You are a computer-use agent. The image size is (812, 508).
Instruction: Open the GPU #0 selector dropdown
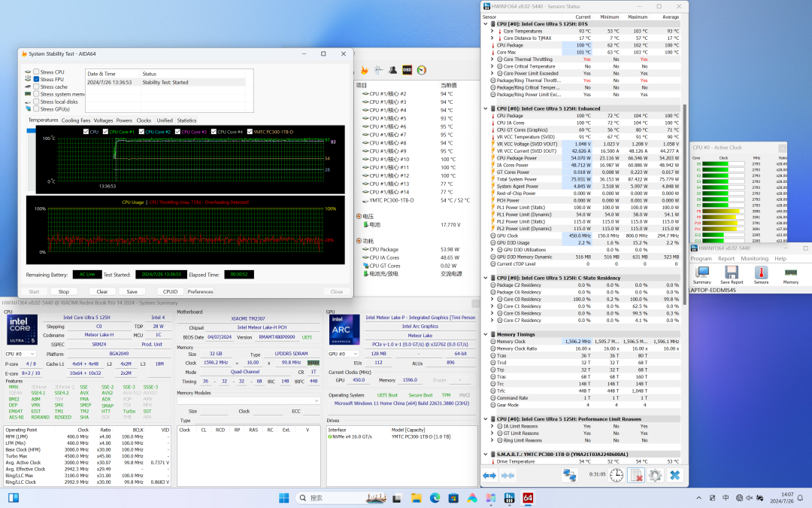point(342,353)
